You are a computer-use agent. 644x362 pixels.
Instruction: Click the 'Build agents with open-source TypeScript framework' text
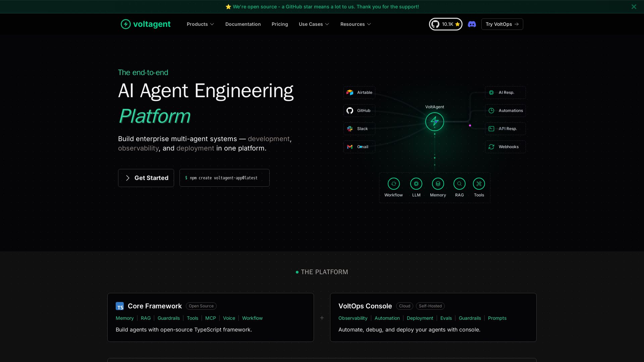click(184, 329)
